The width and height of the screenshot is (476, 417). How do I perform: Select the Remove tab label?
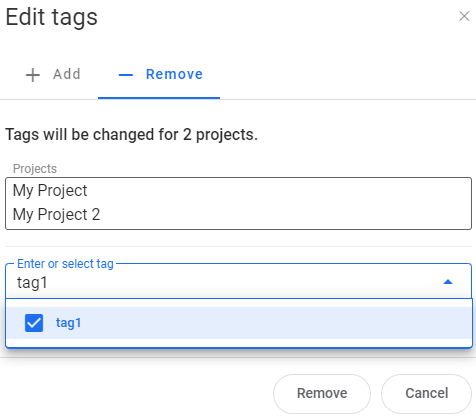174,74
